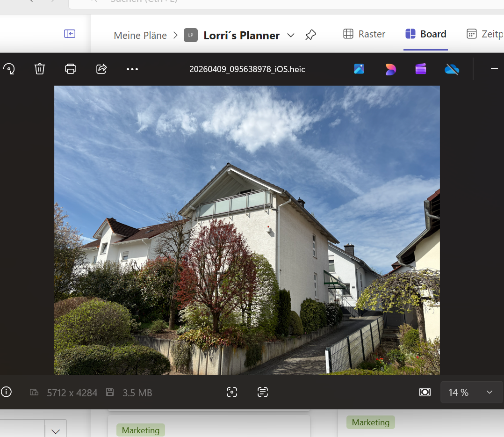Click Marketing label on the right card

[x=371, y=422]
